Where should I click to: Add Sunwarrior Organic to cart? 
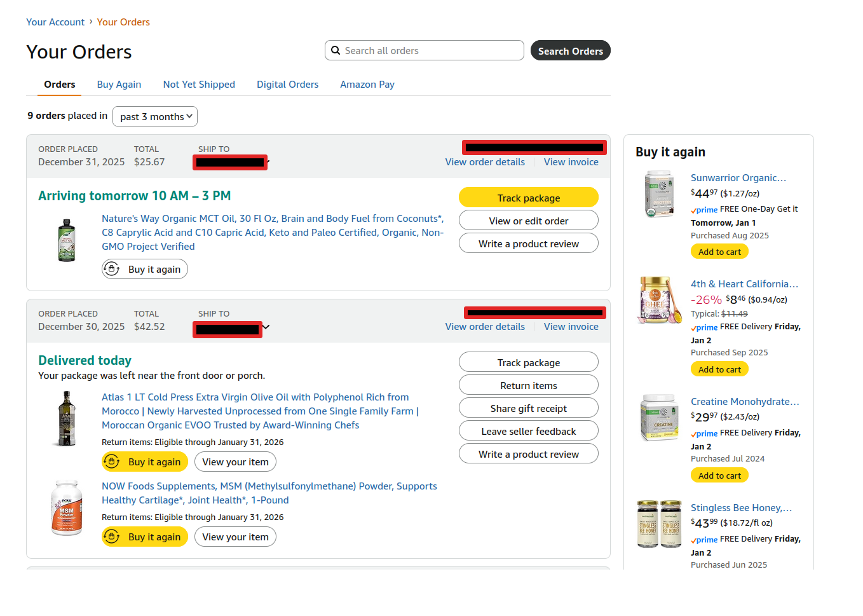tap(719, 252)
